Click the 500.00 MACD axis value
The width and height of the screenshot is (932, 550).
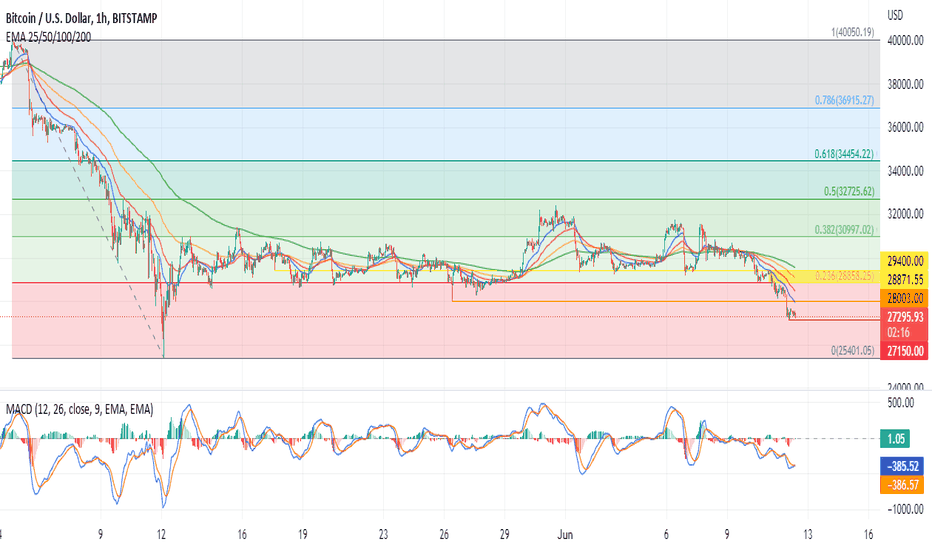point(900,403)
